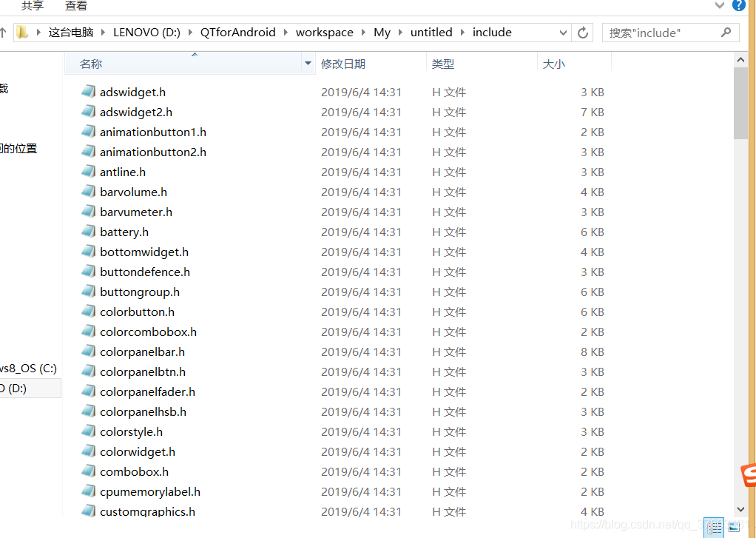Select the colorpanelbar.h 8 KB size cell
Screen dimensions: 756x538
pos(592,352)
